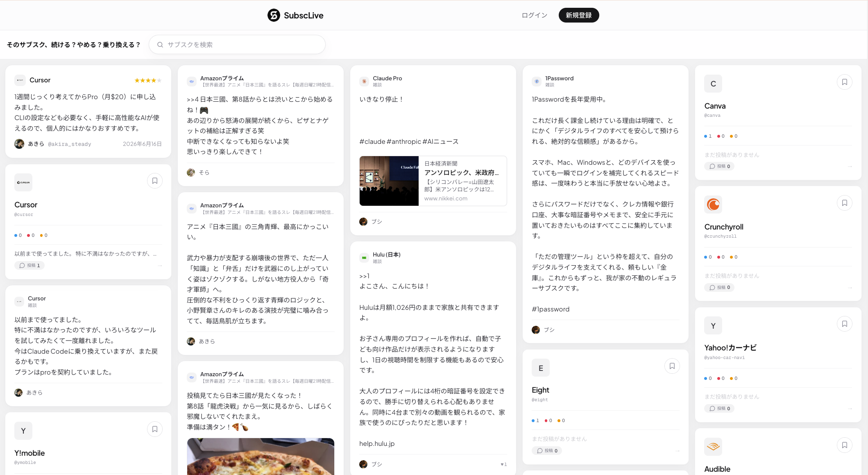Toggle the bookmark on the Crunchyroll card

(x=845, y=203)
